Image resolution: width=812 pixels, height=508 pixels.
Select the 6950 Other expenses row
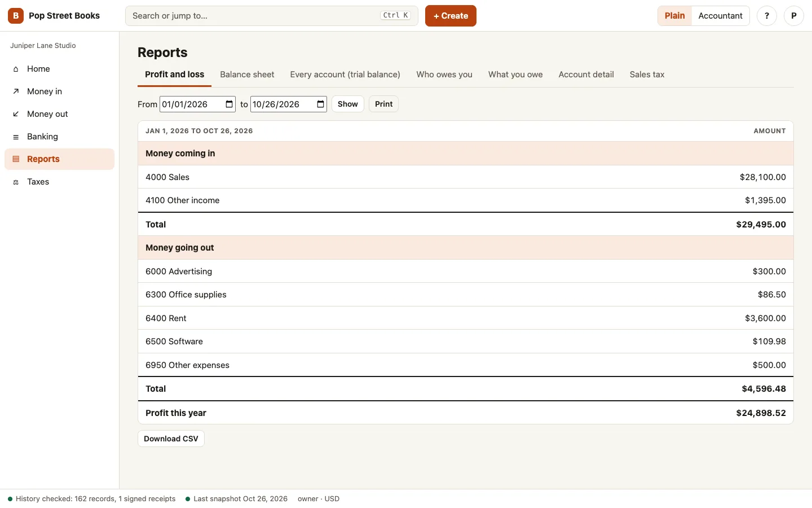(466, 365)
